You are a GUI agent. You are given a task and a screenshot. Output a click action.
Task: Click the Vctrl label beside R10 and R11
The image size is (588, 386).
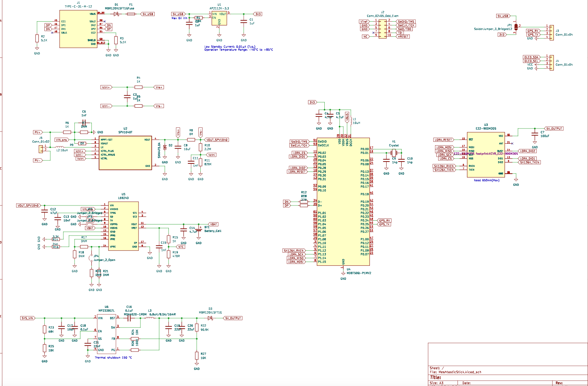(x=212, y=155)
